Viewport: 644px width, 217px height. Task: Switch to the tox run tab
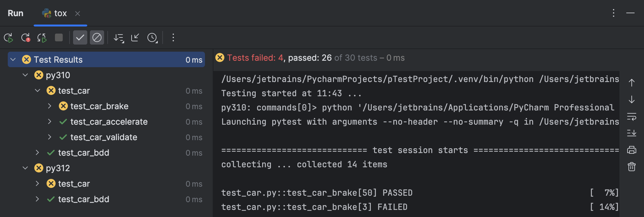pyautogui.click(x=60, y=13)
